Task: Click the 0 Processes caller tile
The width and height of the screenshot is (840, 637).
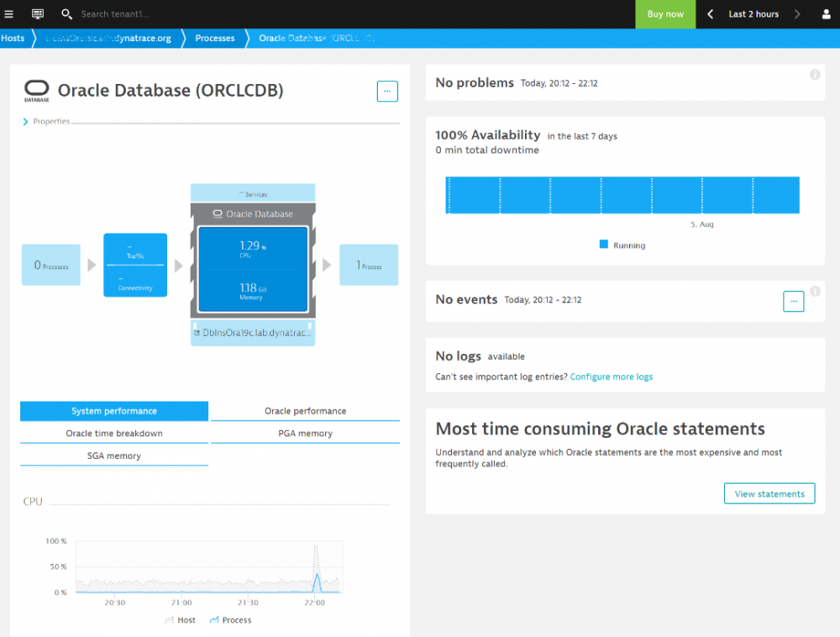Action: pos(51,265)
